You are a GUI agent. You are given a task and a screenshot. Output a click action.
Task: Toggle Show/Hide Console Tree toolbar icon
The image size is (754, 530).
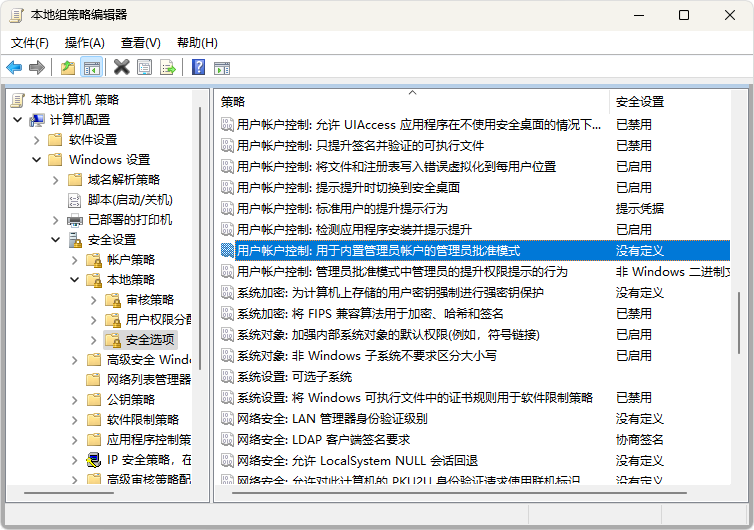(91, 68)
